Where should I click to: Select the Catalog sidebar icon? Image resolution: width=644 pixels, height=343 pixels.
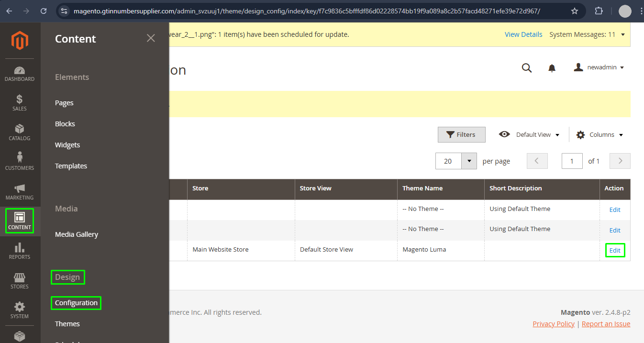[20, 132]
